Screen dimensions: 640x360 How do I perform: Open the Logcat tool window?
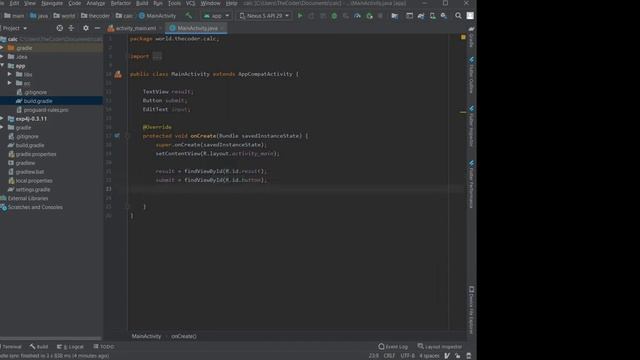pyautogui.click(x=70, y=347)
